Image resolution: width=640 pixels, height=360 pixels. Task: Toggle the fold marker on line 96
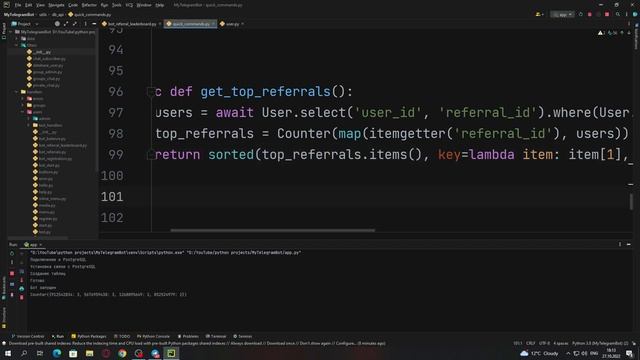(x=151, y=92)
